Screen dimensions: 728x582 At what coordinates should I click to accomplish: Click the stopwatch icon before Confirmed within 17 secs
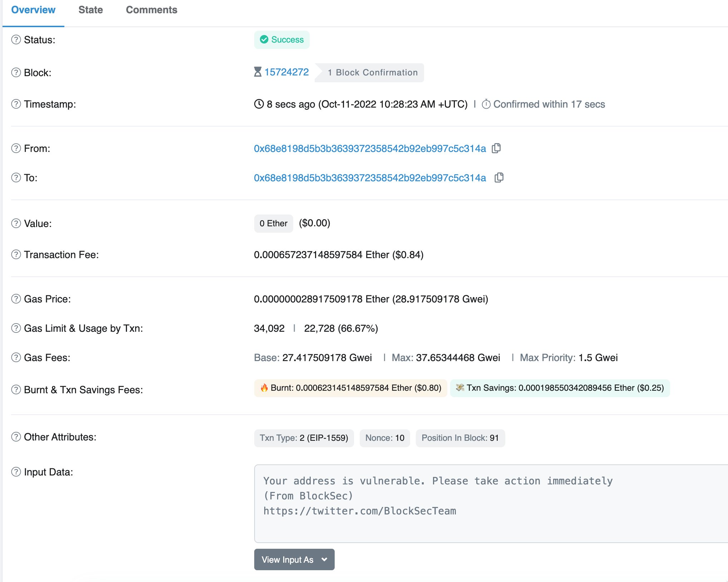486,104
